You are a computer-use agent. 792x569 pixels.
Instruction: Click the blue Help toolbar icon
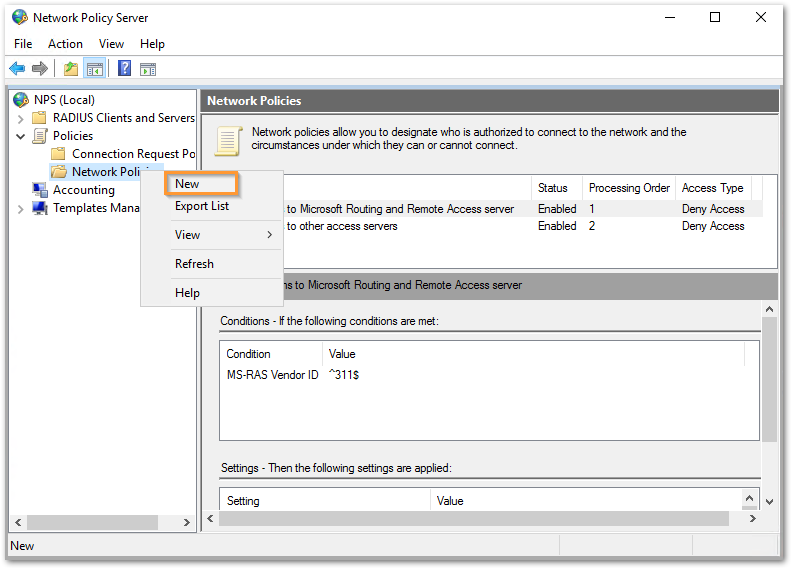point(125,69)
